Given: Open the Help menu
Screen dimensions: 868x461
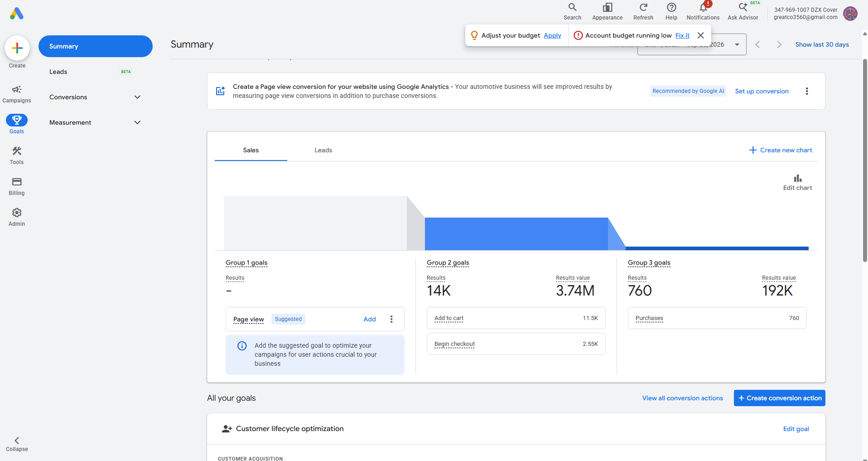Looking at the screenshot, I should pos(671,12).
